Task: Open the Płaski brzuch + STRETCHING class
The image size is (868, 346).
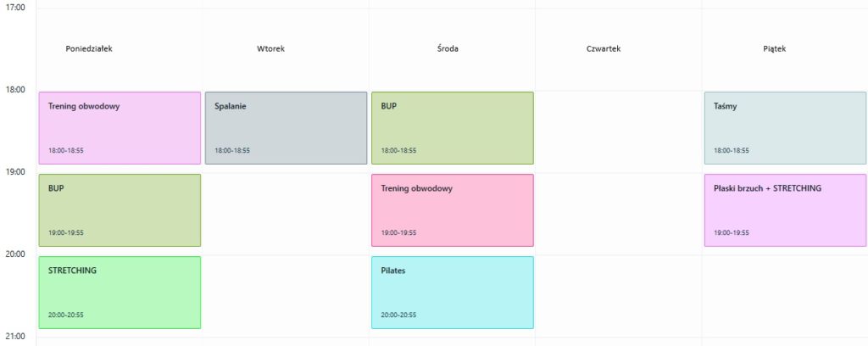Action: point(785,210)
